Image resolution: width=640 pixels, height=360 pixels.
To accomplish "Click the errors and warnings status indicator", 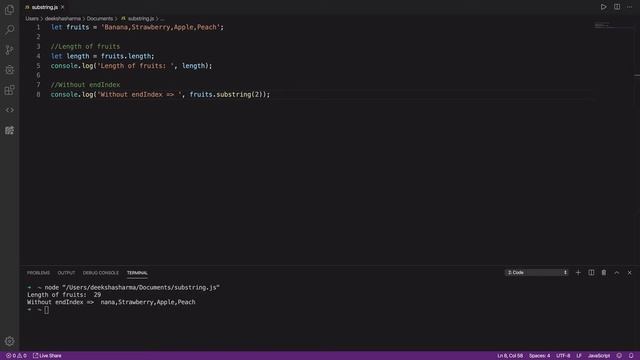I will coord(16,356).
